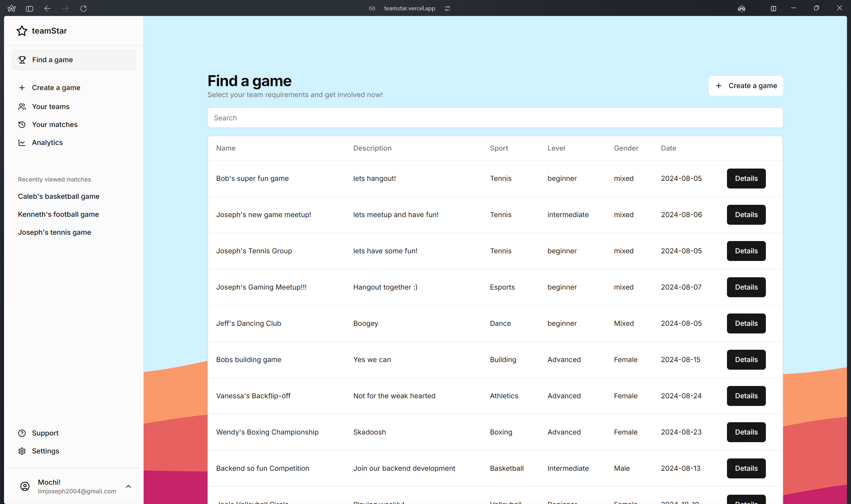Screen dimensions: 851x504
Task: Open Details for Jeff's Dancing Club
Action: [x=746, y=323]
